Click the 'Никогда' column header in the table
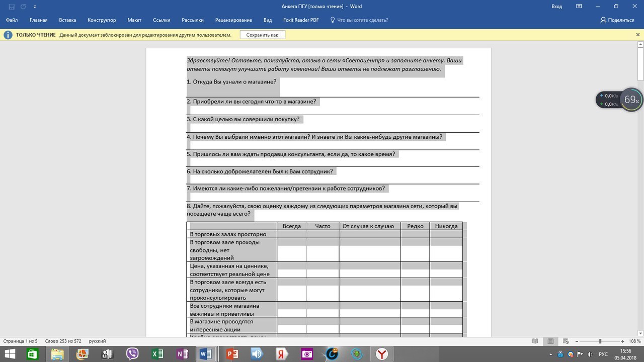This screenshot has width=644, height=362. point(446,226)
